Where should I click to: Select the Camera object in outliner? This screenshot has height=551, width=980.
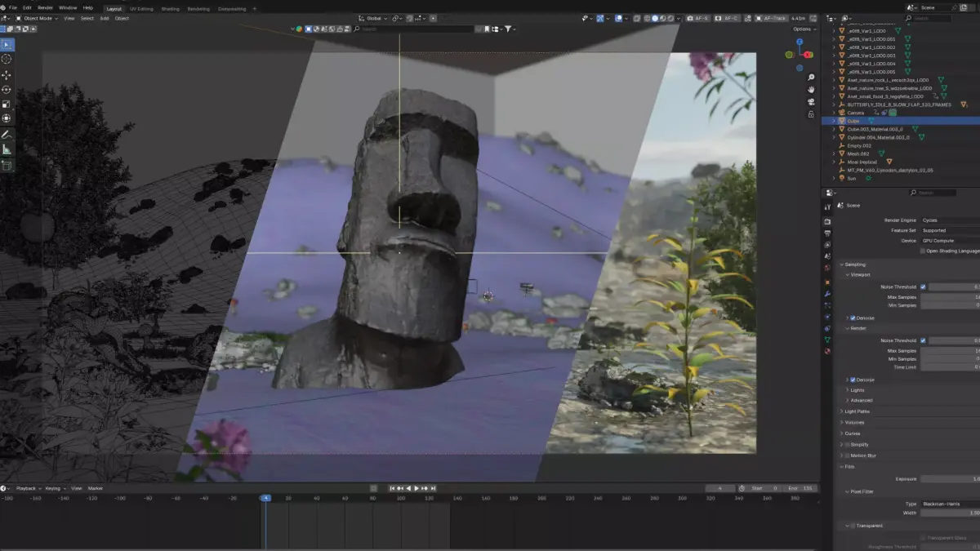856,113
